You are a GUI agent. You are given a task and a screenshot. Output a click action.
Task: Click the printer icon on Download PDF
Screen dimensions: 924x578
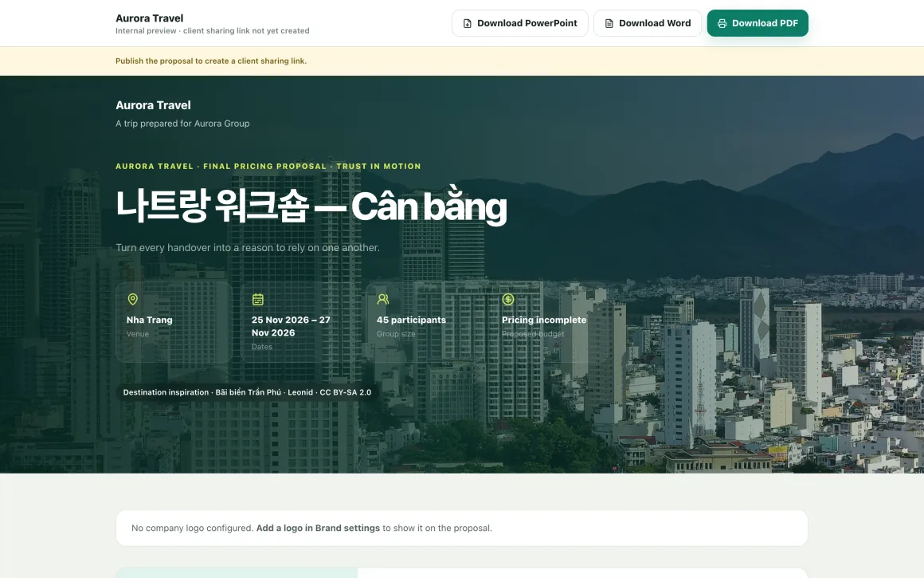(x=722, y=24)
